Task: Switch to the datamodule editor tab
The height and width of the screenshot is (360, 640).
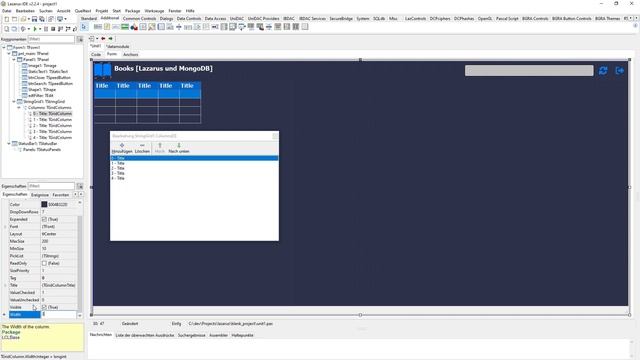Action: [x=118, y=47]
